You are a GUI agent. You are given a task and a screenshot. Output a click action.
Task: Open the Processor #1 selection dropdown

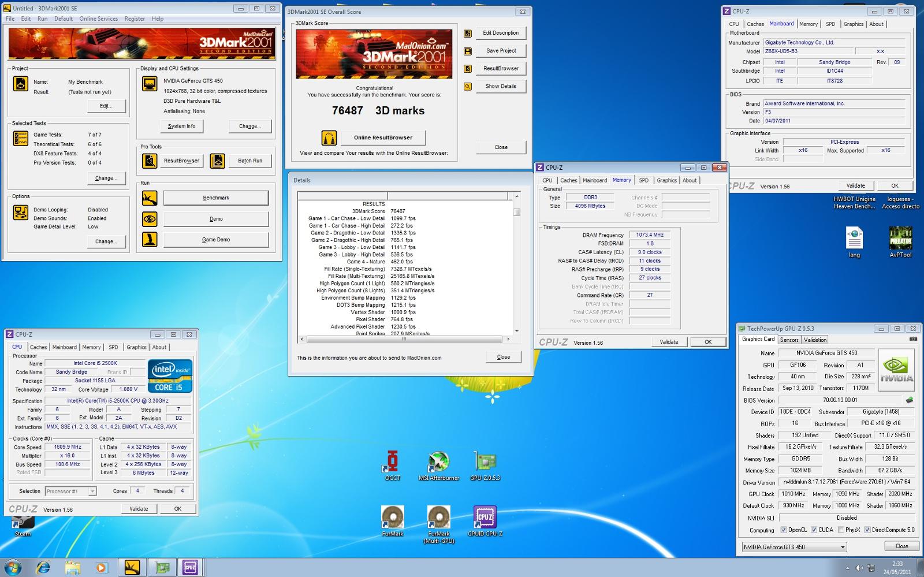(x=70, y=492)
